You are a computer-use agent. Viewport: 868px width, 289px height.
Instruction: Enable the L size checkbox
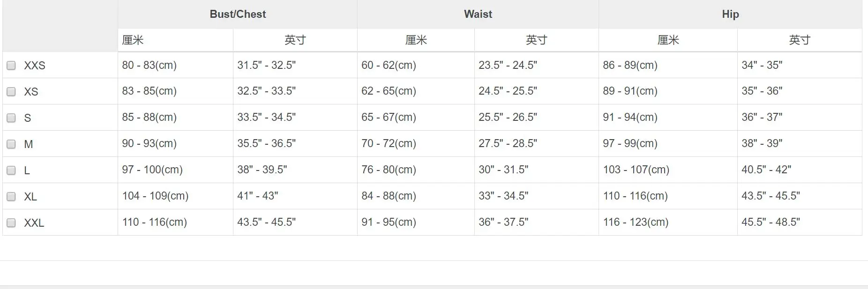click(11, 170)
